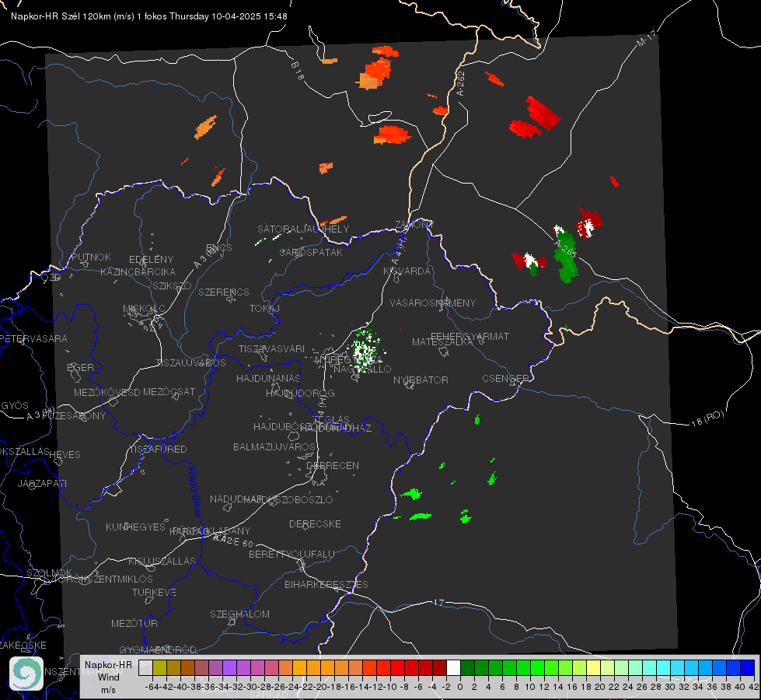Select the MISKOLC city label
The width and height of the screenshot is (761, 700).
click(144, 309)
